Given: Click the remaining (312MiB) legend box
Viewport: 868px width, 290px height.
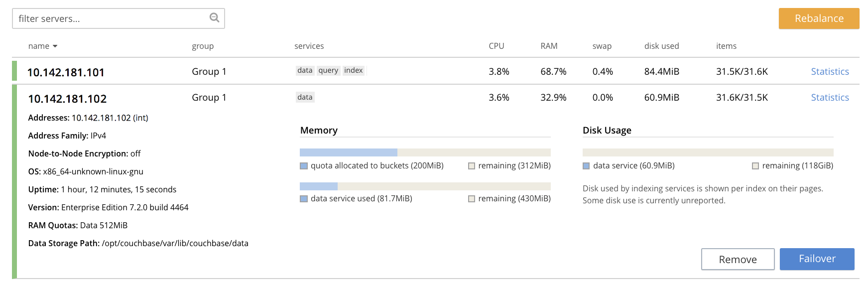Looking at the screenshot, I should click(x=472, y=166).
